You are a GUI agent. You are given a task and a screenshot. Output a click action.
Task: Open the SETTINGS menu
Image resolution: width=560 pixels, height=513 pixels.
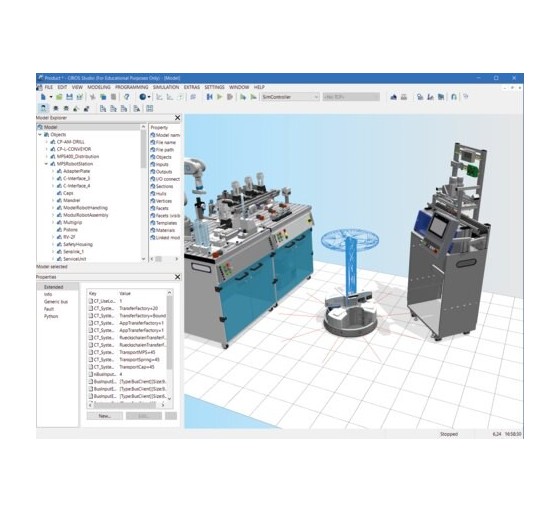[x=214, y=87]
